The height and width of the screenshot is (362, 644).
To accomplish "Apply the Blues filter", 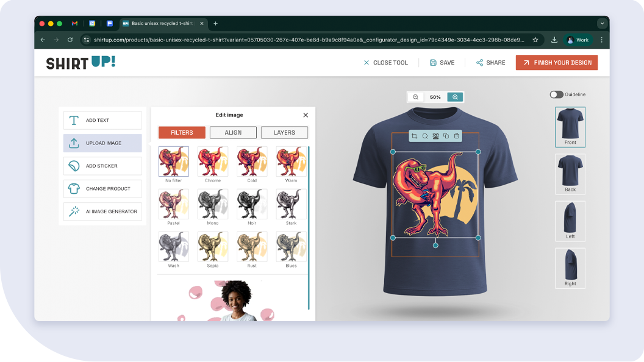I will [291, 247].
